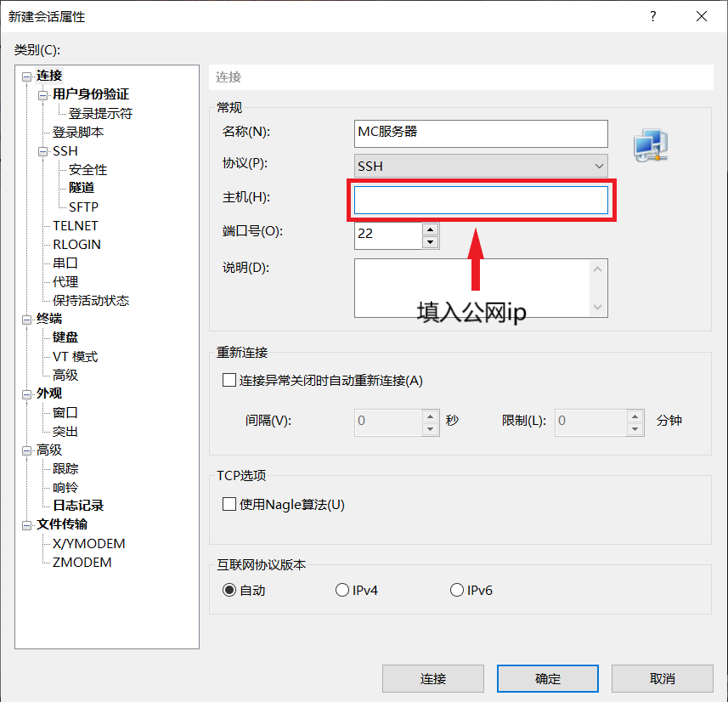Select top-level 高级 category above 跟踪
The width and height of the screenshot is (728, 702).
click(49, 450)
